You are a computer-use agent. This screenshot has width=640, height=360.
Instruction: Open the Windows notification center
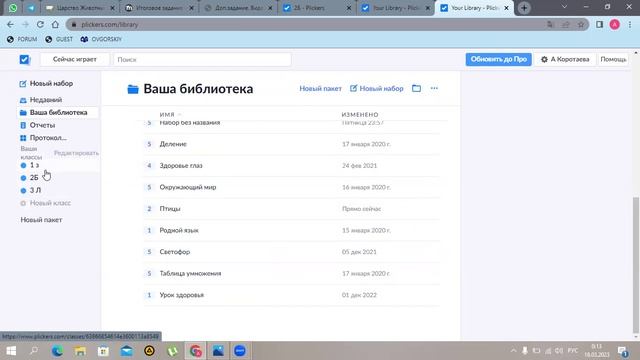point(623,351)
